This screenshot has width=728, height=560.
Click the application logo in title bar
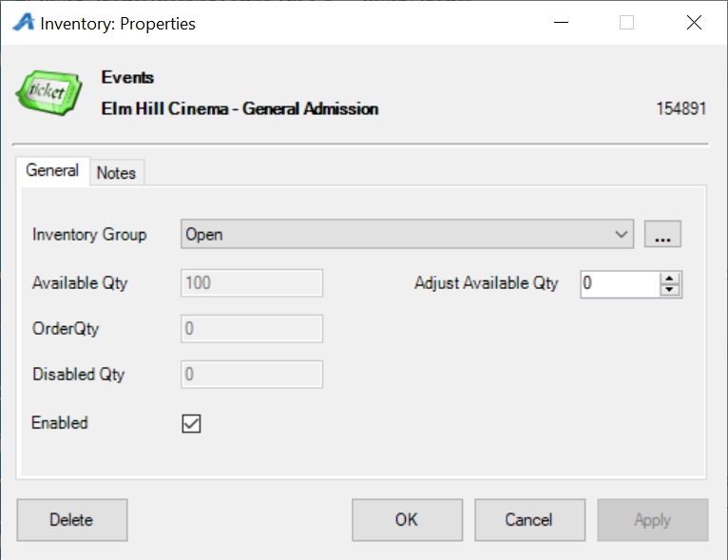tap(24, 22)
